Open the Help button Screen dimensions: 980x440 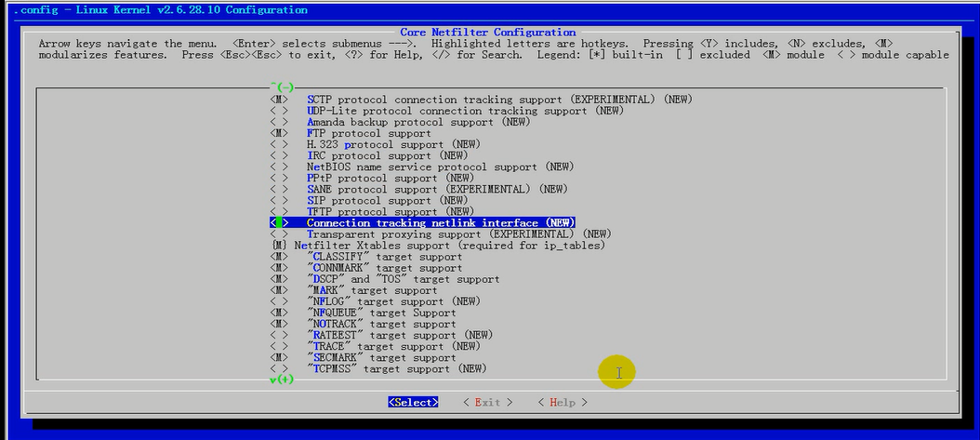563,403
